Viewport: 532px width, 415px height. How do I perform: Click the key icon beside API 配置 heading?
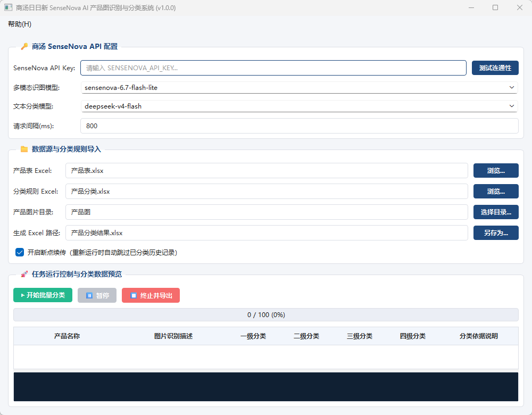pyautogui.click(x=24, y=46)
